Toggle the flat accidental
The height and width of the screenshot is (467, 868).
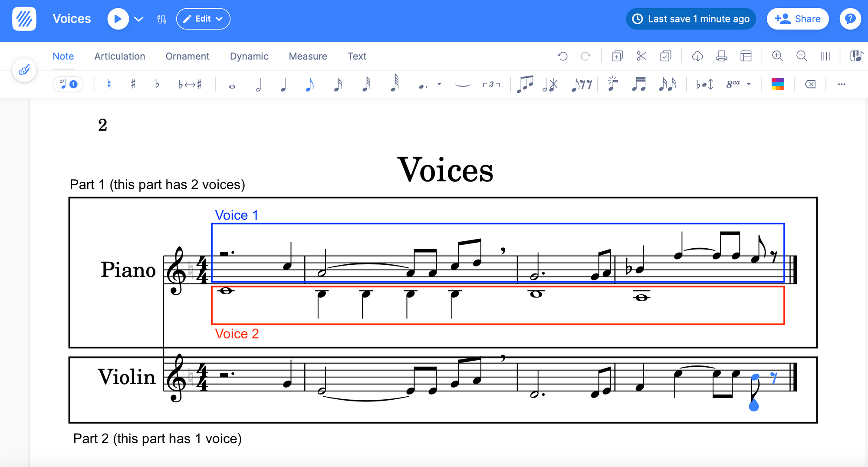pyautogui.click(x=157, y=84)
